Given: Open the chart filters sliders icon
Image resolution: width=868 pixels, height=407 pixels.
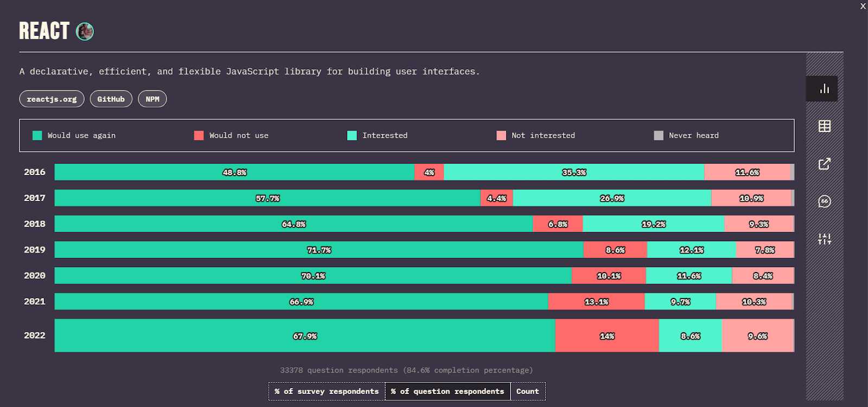Looking at the screenshot, I should pyautogui.click(x=824, y=239).
